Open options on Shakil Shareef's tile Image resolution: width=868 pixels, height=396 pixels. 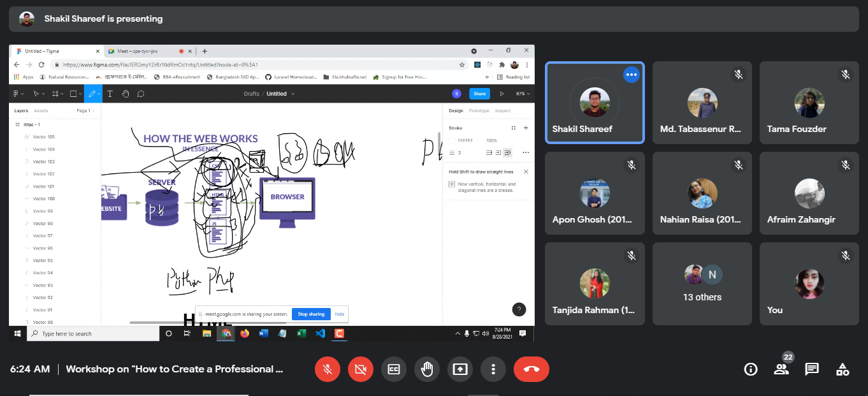(x=631, y=75)
